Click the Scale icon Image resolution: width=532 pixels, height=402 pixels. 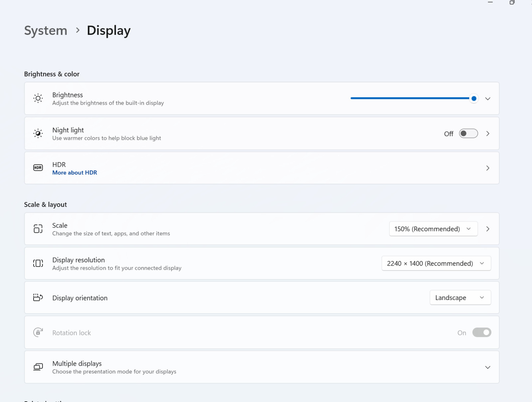[38, 229]
